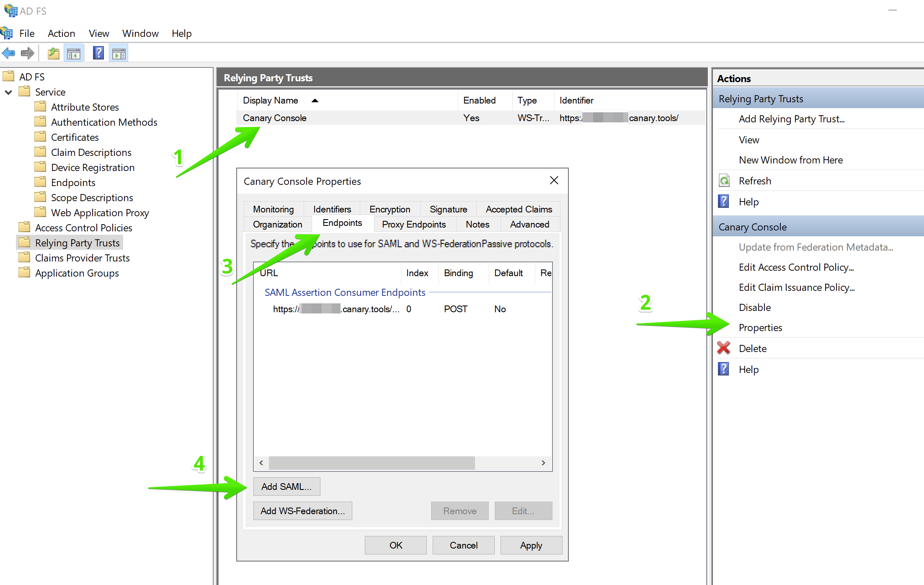Screen dimensions: 924x585
Task: Click the horizontal scrollbar thumb in endpoints list
Action: [x=372, y=463]
